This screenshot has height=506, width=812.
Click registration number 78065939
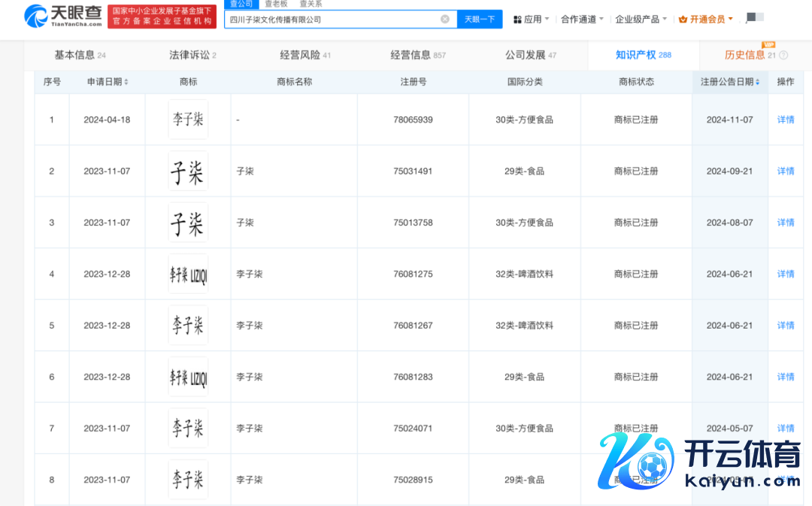(413, 120)
